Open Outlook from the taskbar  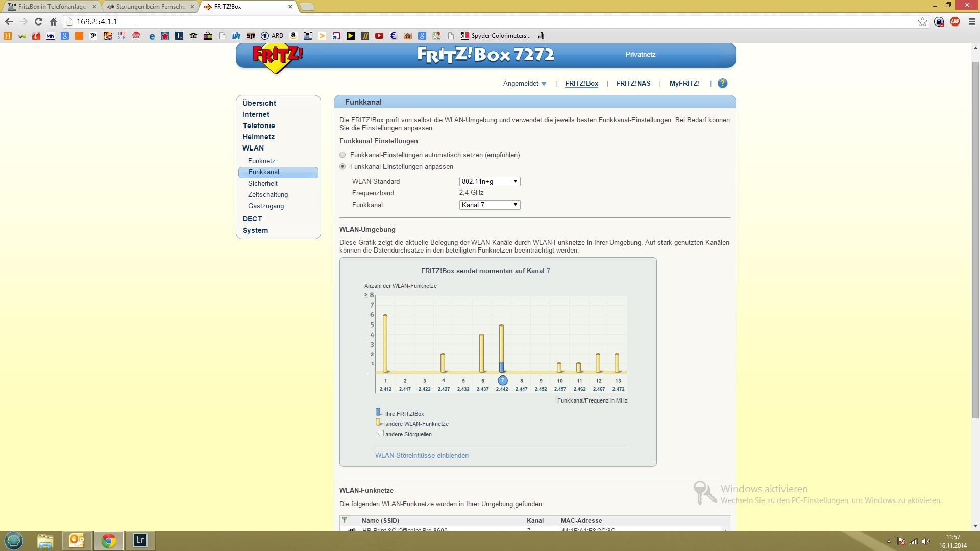(77, 540)
